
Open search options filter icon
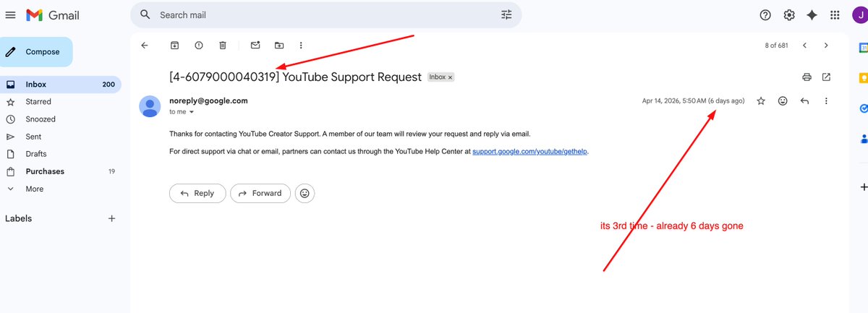(x=506, y=14)
